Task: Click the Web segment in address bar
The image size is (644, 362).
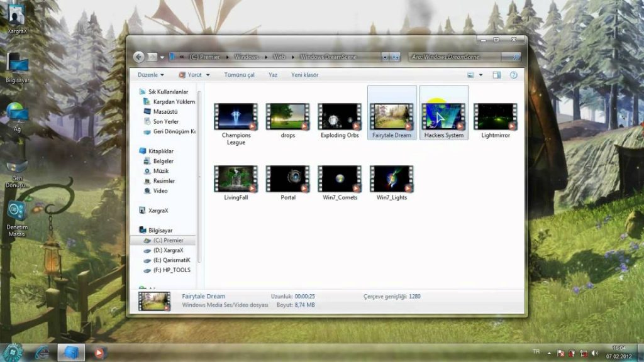Action: (279, 57)
